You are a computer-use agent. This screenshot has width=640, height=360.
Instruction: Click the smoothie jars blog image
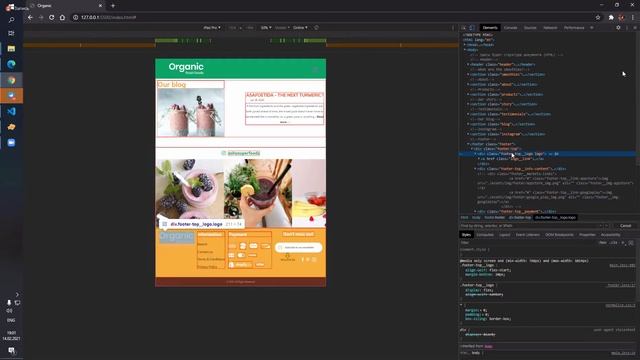(191, 112)
